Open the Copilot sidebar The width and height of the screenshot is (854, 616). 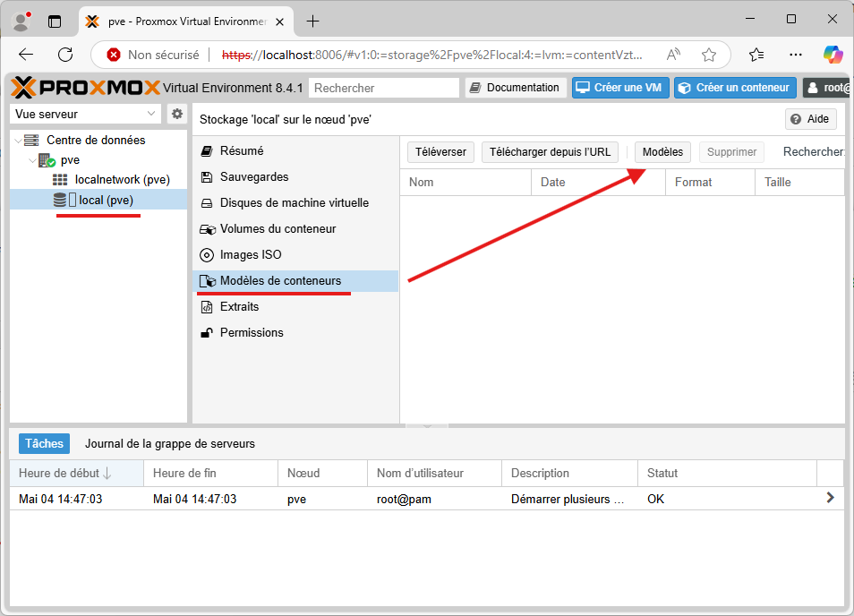tap(833, 55)
